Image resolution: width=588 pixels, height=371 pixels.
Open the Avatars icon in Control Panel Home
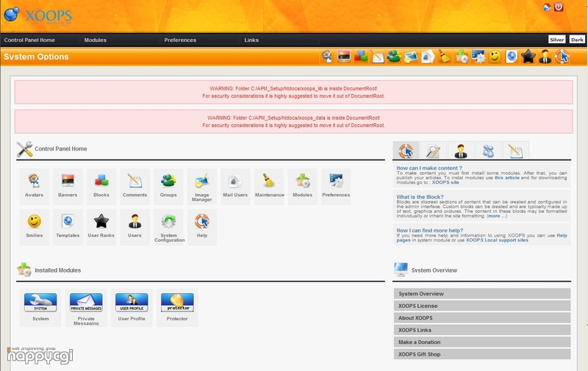tap(34, 187)
